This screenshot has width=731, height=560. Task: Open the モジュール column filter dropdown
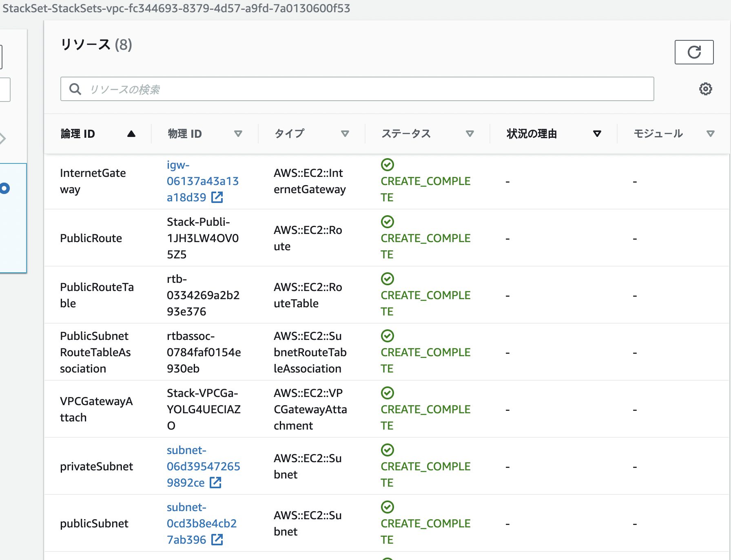tap(711, 133)
